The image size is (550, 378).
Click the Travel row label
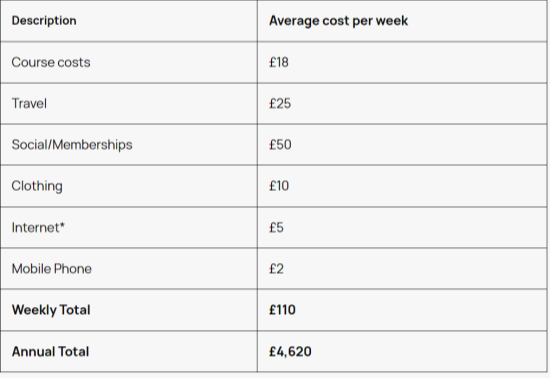point(29,103)
